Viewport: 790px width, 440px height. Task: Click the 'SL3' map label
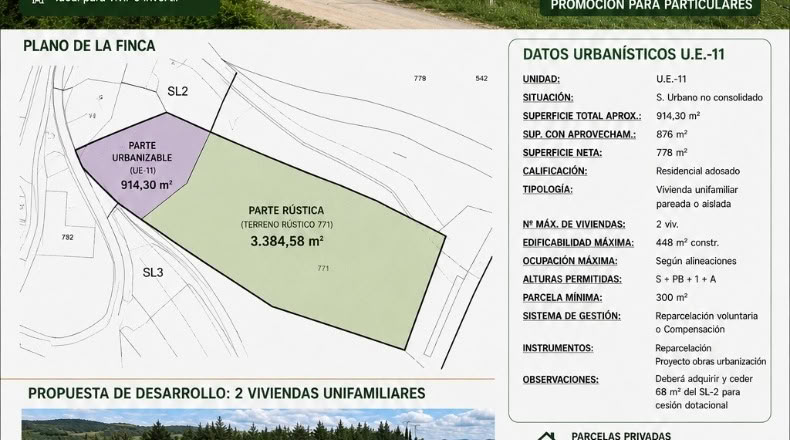click(153, 273)
